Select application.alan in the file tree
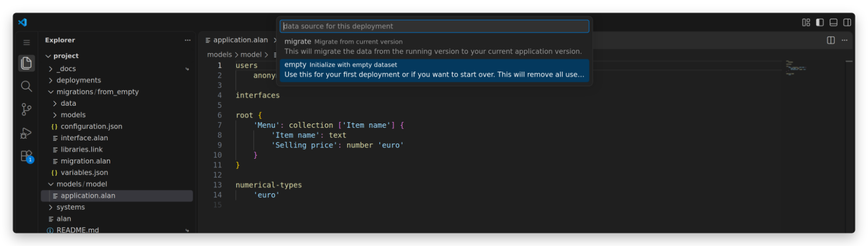The height and width of the screenshot is (246, 868). [x=117, y=196]
